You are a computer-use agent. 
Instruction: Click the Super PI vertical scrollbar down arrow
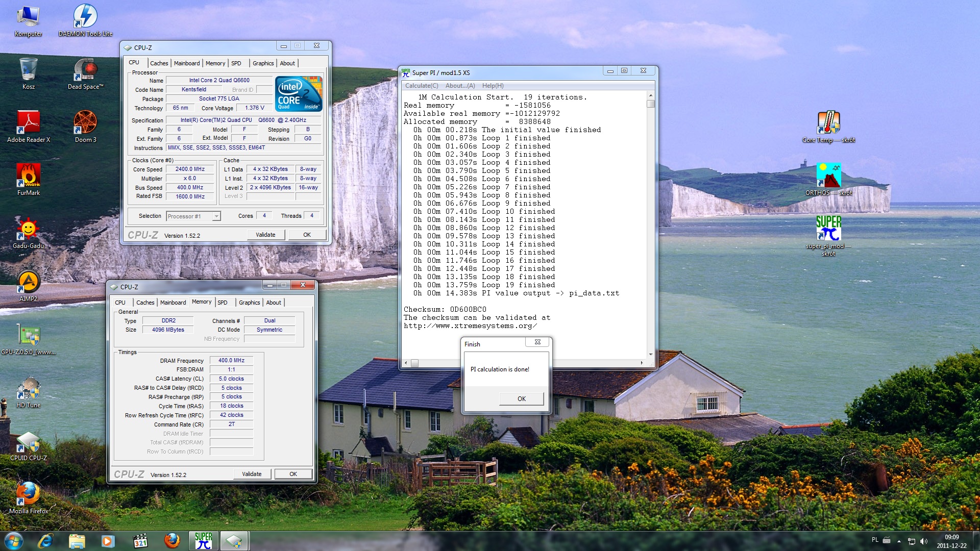[x=650, y=354]
